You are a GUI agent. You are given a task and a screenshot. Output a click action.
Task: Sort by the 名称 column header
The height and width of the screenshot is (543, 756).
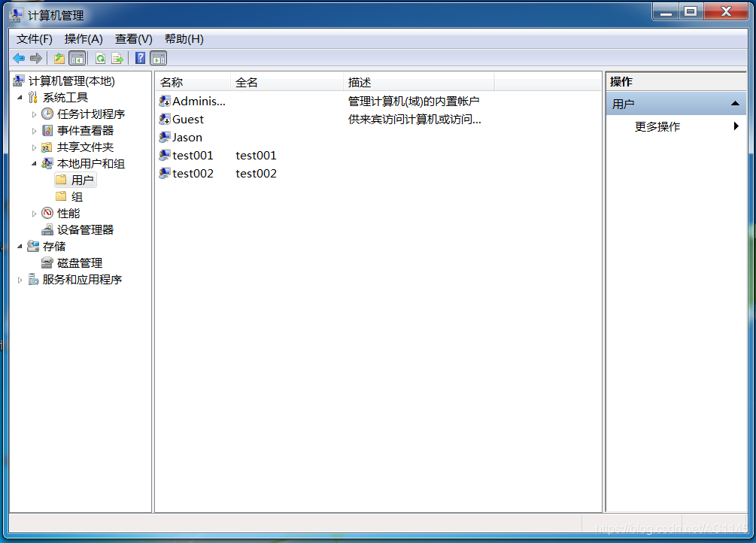(193, 83)
